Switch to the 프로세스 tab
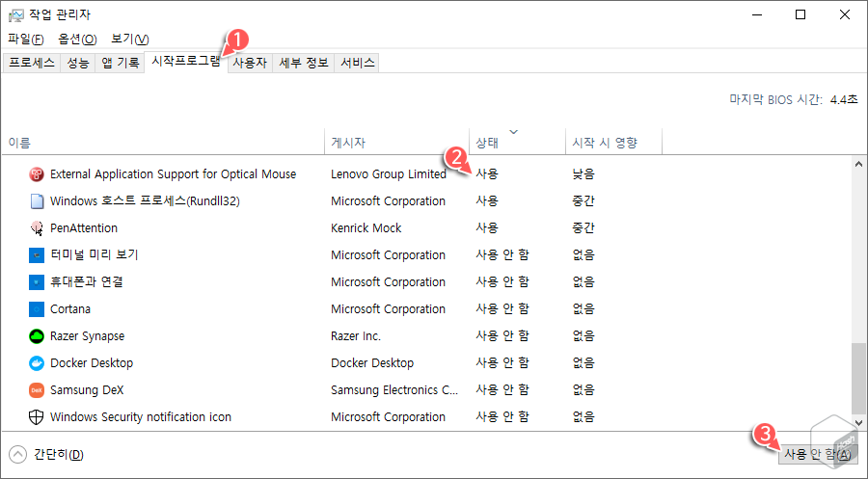Image resolution: width=868 pixels, height=479 pixels. point(32,63)
